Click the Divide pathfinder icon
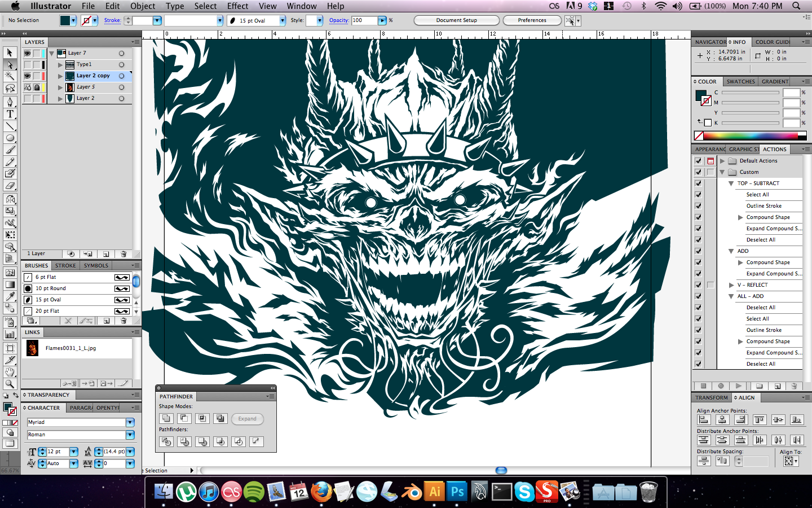Image resolution: width=812 pixels, height=508 pixels. [166, 441]
